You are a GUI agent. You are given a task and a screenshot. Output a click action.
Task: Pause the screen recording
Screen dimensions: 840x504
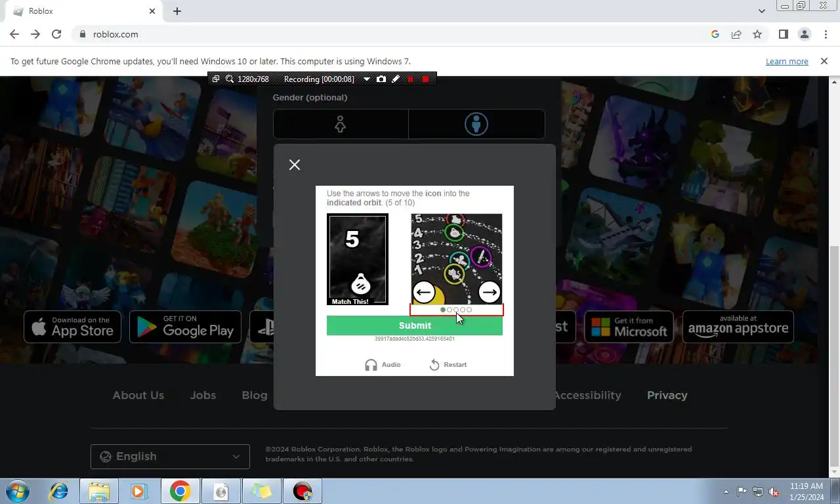pyautogui.click(x=411, y=79)
